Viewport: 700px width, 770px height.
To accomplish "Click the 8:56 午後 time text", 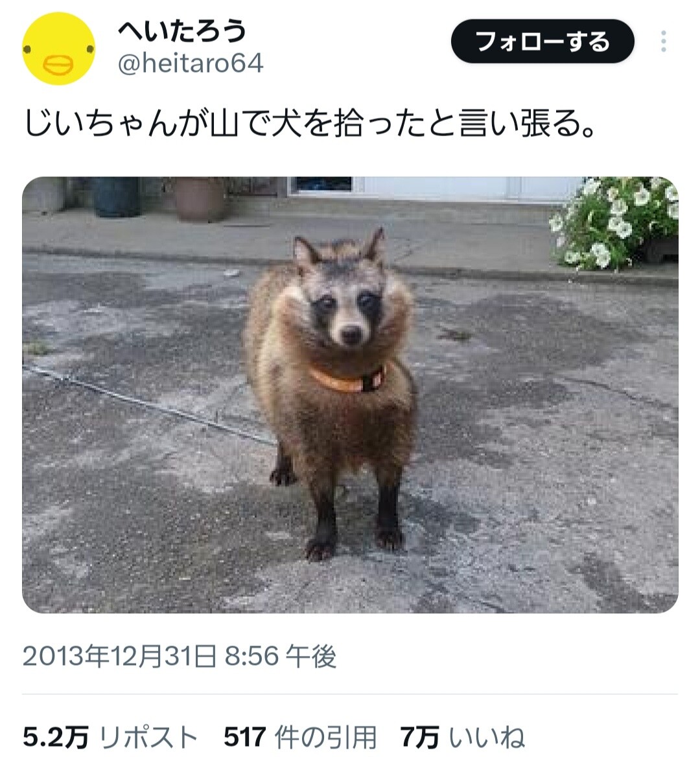I will point(281,655).
